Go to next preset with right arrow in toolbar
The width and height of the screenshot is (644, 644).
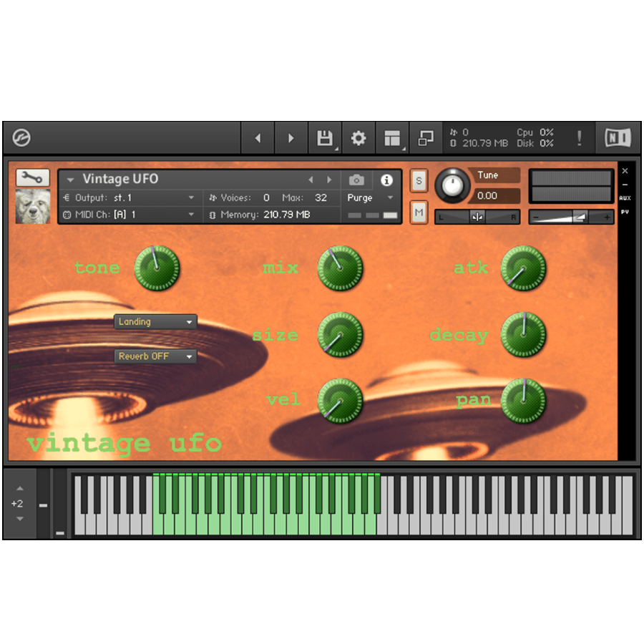[291, 138]
